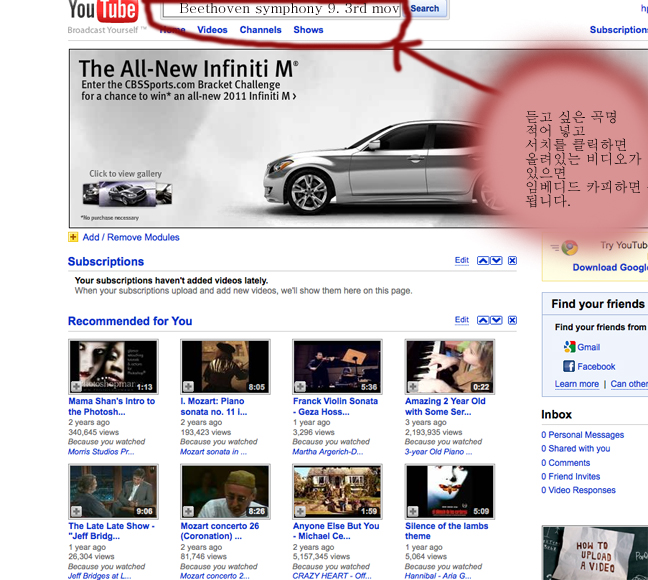The height and width of the screenshot is (580, 648).
Task: Add Mama Shan's Intro video to queue
Action: pyautogui.click(x=76, y=387)
